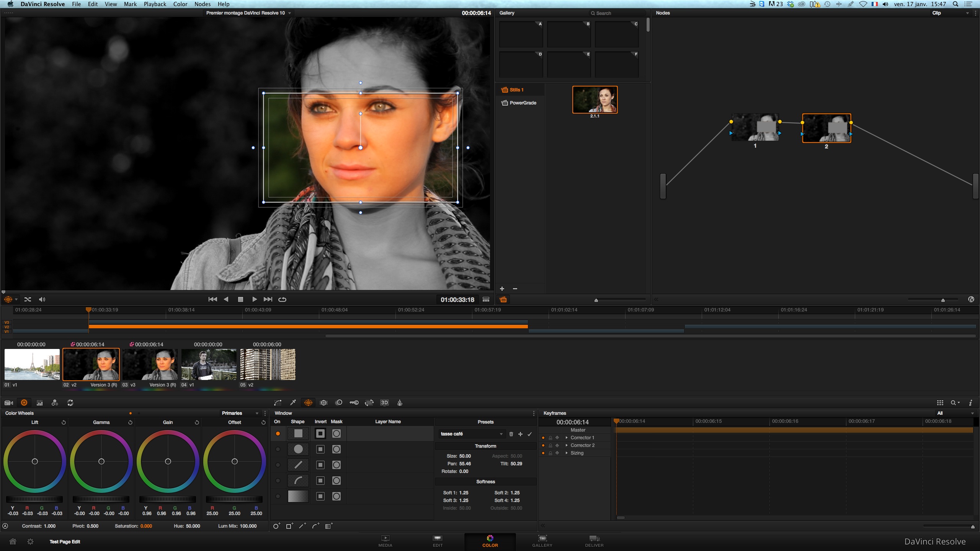Select clip 04 thumbnail in timeline

click(209, 364)
